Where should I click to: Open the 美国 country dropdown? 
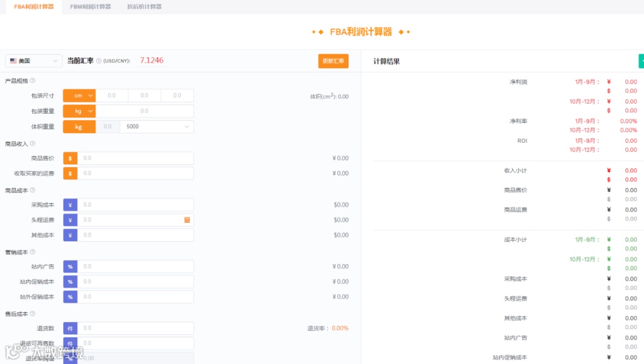coord(33,61)
